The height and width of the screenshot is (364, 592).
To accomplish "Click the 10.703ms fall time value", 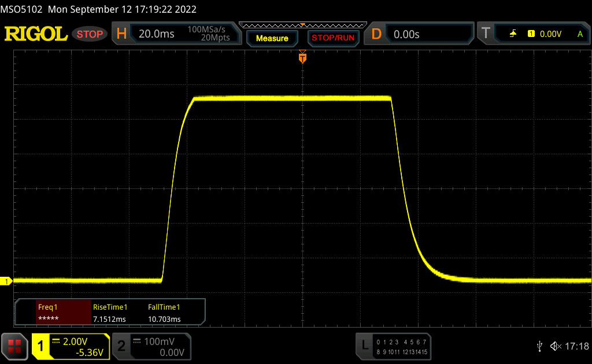I will point(164,319).
